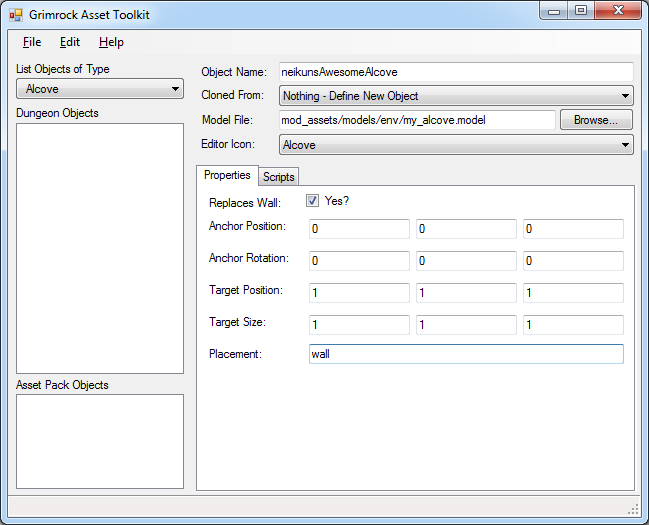Click the second Target Position field

(x=466, y=293)
